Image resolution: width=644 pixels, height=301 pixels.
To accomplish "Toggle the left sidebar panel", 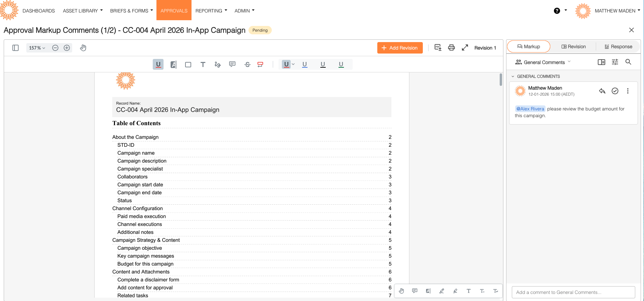I will coord(16,48).
